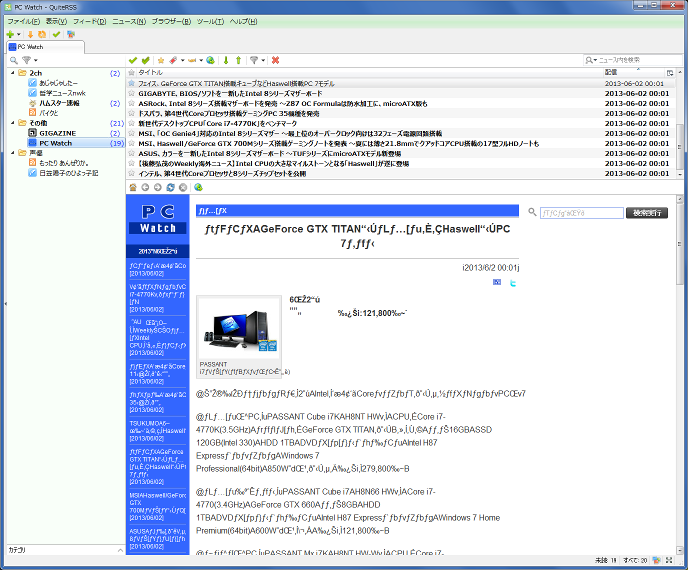Open the ツール(T) menu

point(210,21)
